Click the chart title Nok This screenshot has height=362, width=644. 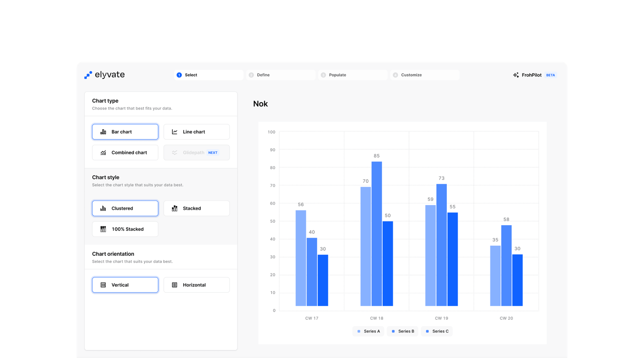pyautogui.click(x=260, y=104)
